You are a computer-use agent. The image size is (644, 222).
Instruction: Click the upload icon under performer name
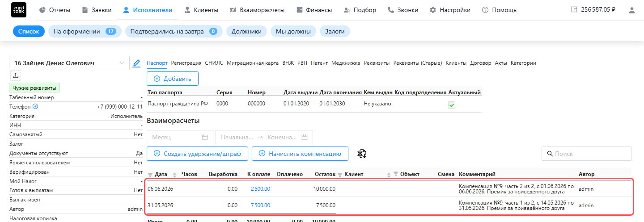pyautogui.click(x=15, y=76)
